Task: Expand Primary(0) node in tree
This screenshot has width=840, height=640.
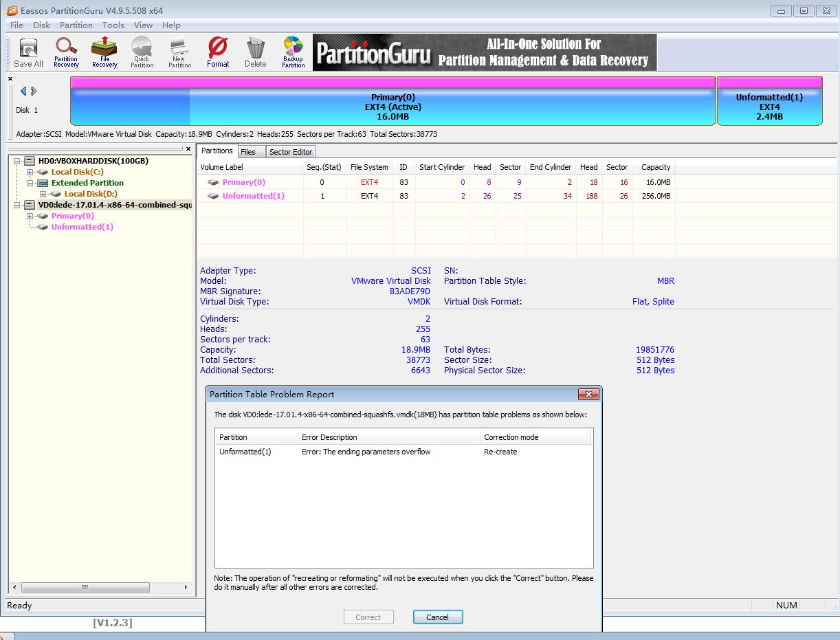Action: coord(30,216)
